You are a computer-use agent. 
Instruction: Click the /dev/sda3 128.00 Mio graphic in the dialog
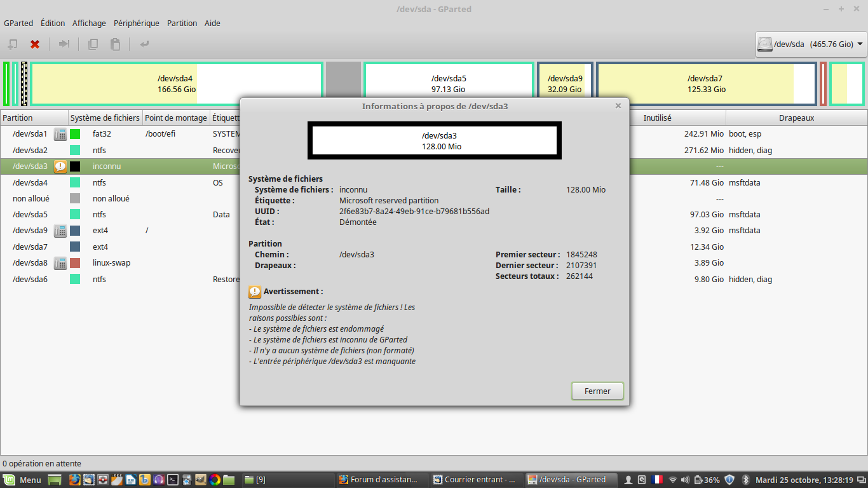433,141
